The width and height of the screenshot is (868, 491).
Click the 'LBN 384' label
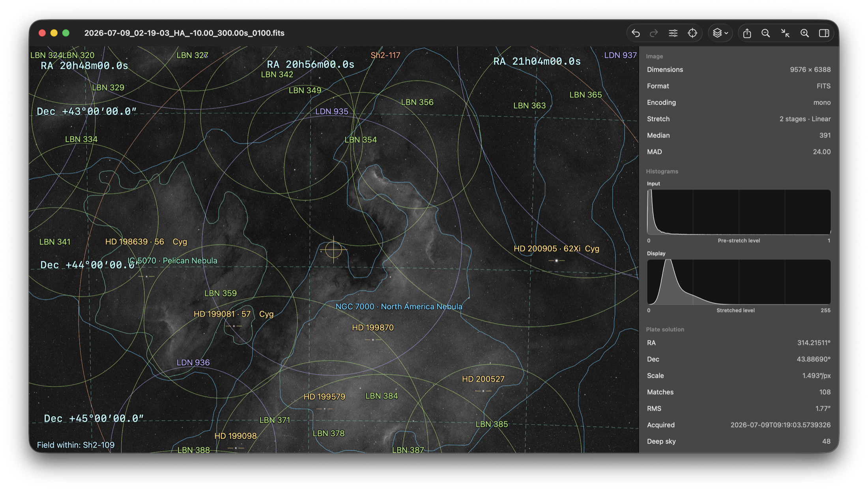point(382,396)
